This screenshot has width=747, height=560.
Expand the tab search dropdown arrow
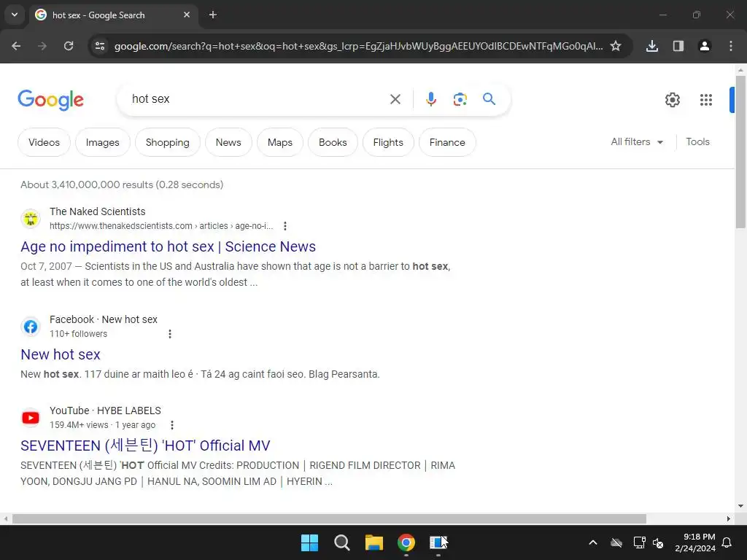15,15
